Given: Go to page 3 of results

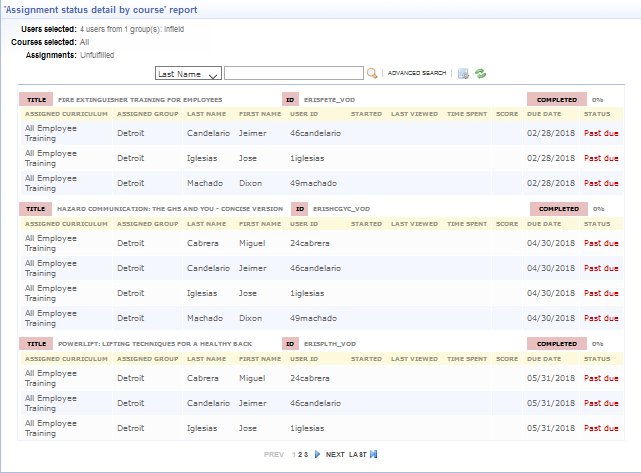Looking at the screenshot, I should (x=306, y=454).
